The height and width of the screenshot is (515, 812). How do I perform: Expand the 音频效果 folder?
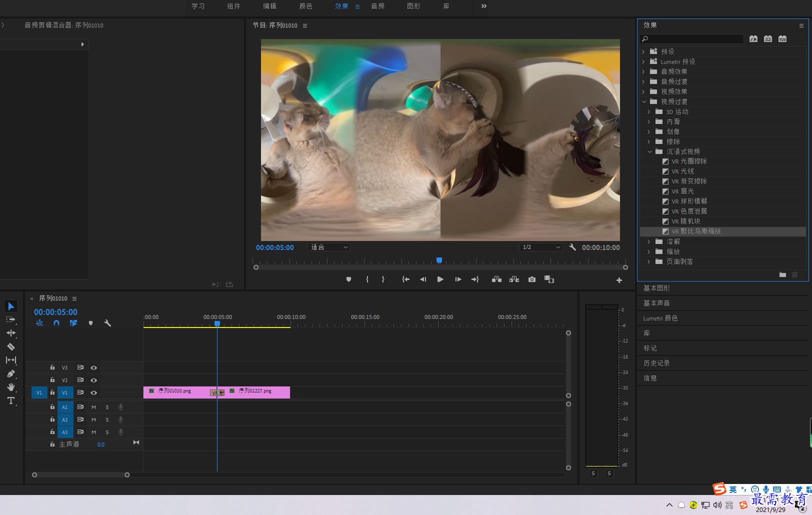coord(643,71)
